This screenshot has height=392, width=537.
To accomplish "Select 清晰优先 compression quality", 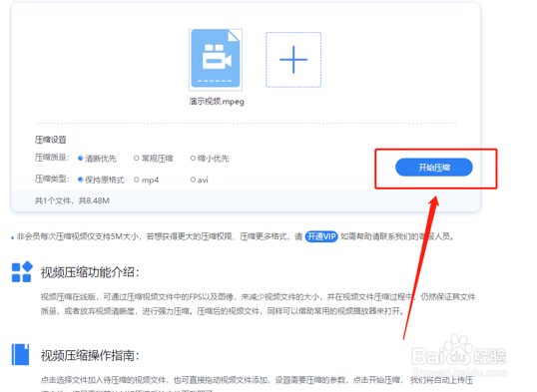I will [97, 159].
